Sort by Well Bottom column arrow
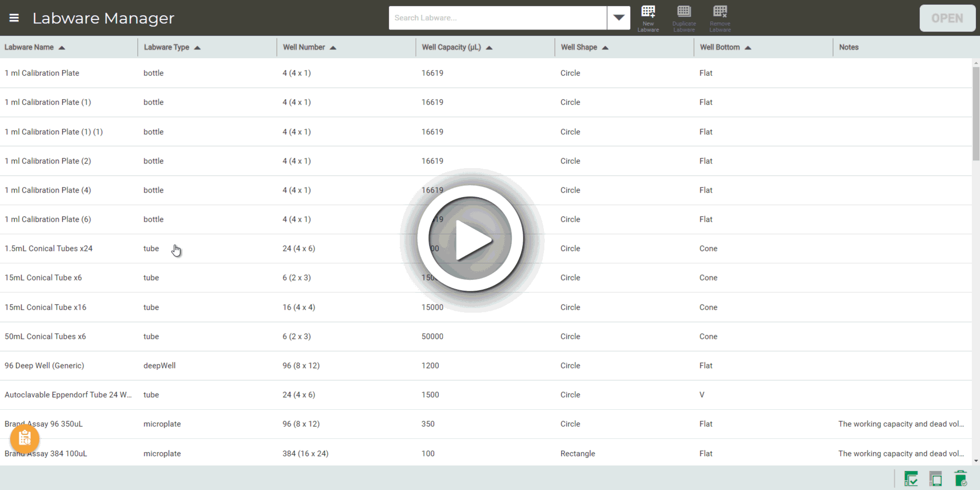Screen dimensions: 980x490 pyautogui.click(x=748, y=48)
